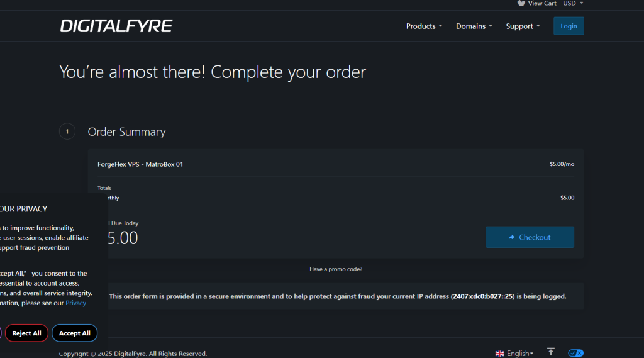Click the DigitalFyre logo
644x358 pixels.
116,26
